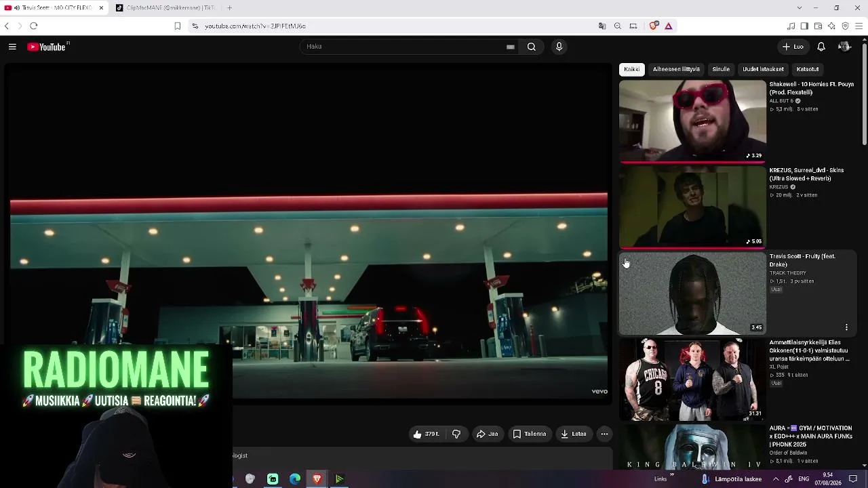Open the YouTube guide hamburger menu

coord(12,47)
